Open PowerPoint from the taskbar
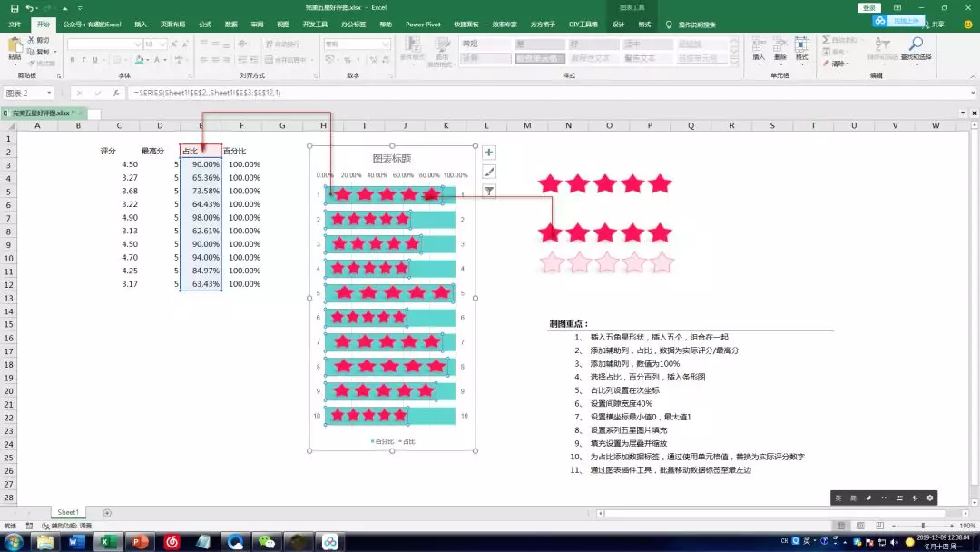 [139, 542]
